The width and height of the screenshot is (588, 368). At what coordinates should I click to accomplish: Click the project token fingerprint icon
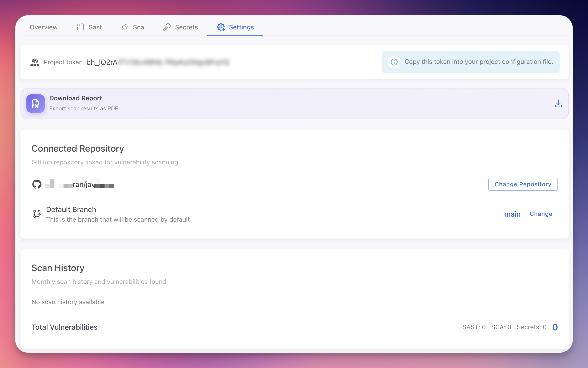[x=35, y=62]
